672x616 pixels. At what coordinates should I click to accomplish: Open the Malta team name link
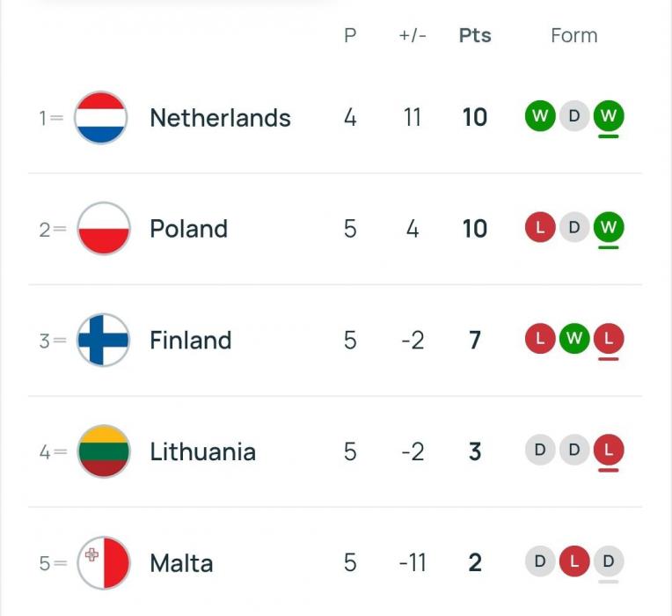tap(181, 563)
